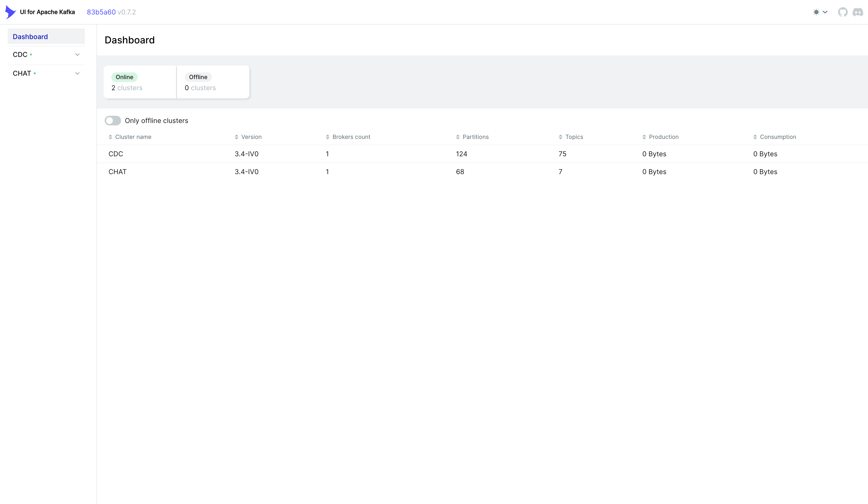Expand the CDC cluster menu
Screen dimensions: 868x504
click(77, 55)
